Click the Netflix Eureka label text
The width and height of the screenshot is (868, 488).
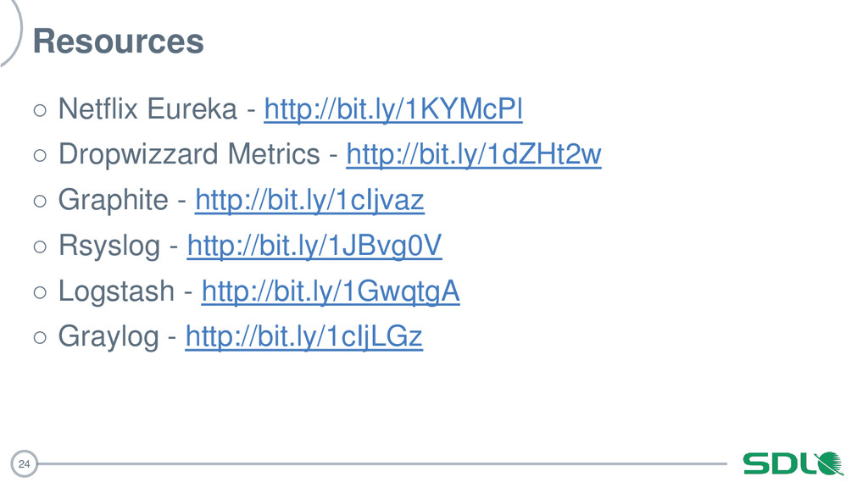coord(147,108)
